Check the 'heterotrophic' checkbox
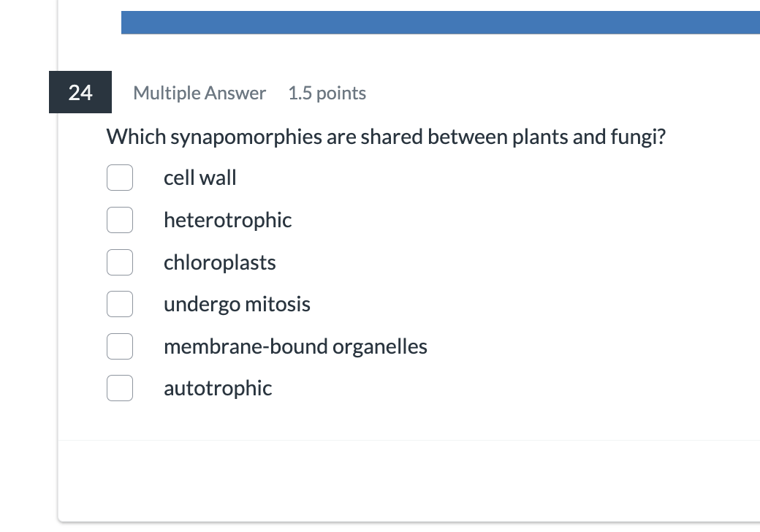Screen dimensions: 760x532 pos(120,220)
